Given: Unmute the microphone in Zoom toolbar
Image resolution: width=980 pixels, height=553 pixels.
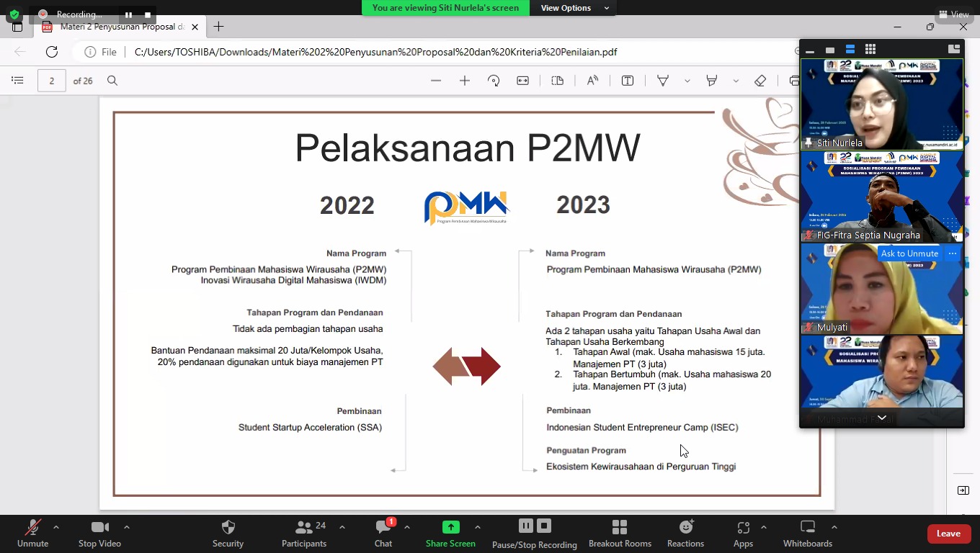Looking at the screenshot, I should click(32, 534).
